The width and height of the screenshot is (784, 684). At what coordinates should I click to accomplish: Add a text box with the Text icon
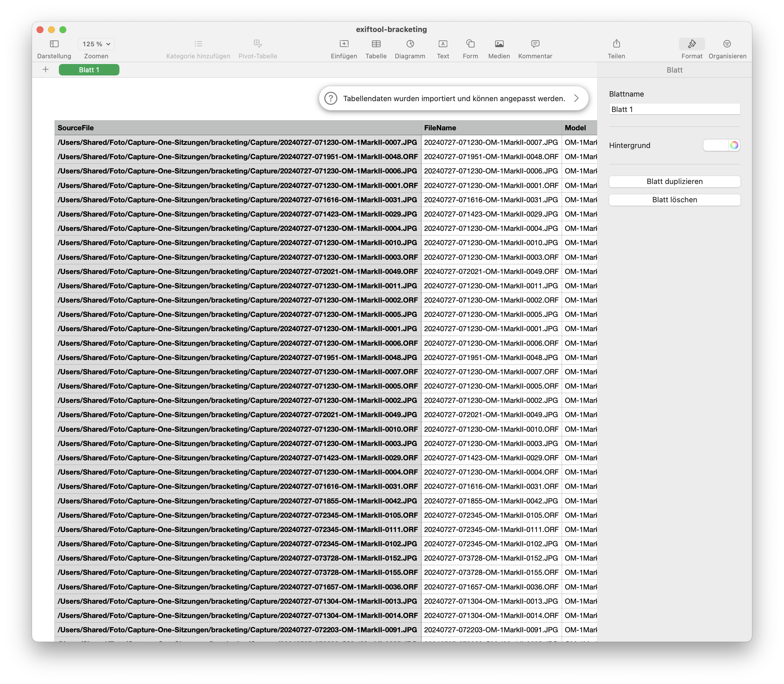[443, 44]
